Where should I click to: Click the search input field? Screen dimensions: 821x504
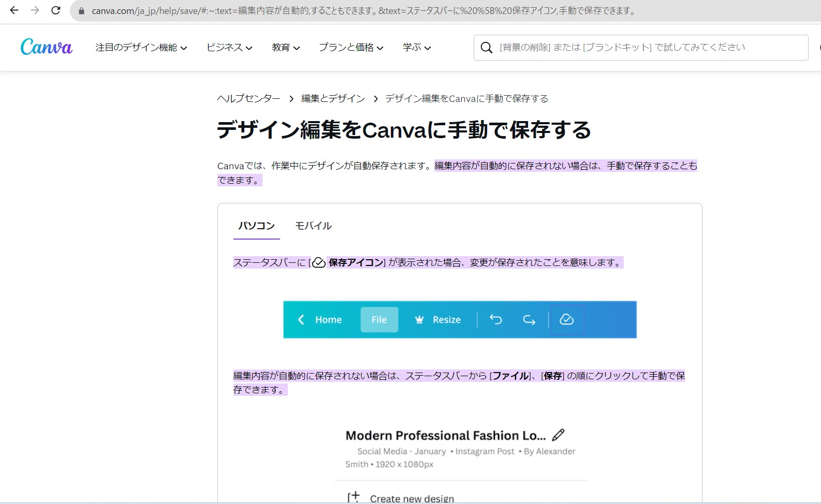point(641,48)
